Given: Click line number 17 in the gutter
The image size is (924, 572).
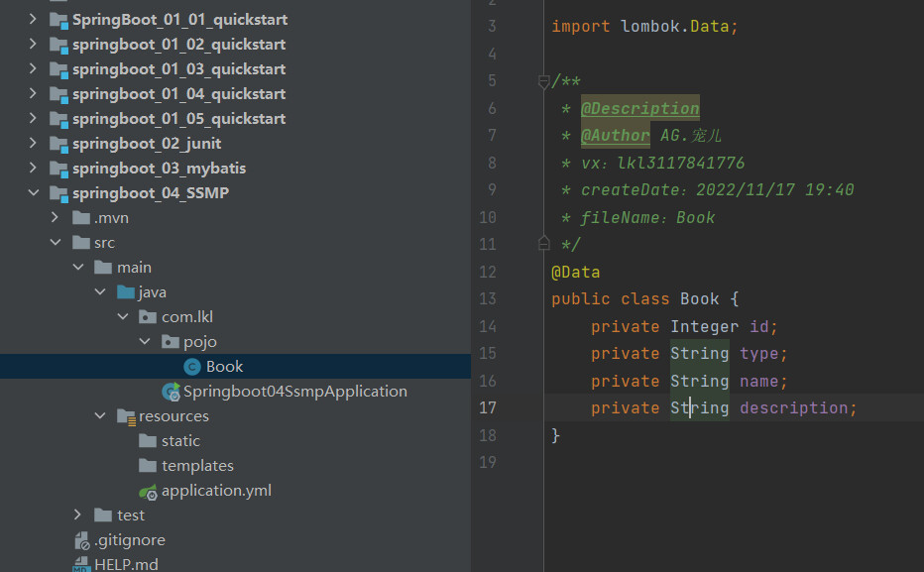Looking at the screenshot, I should click(x=488, y=407).
